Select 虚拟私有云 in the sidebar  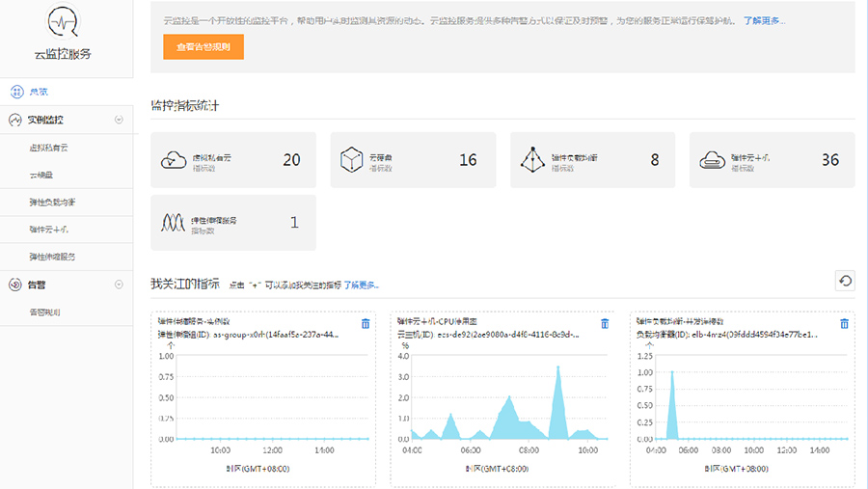coord(48,148)
